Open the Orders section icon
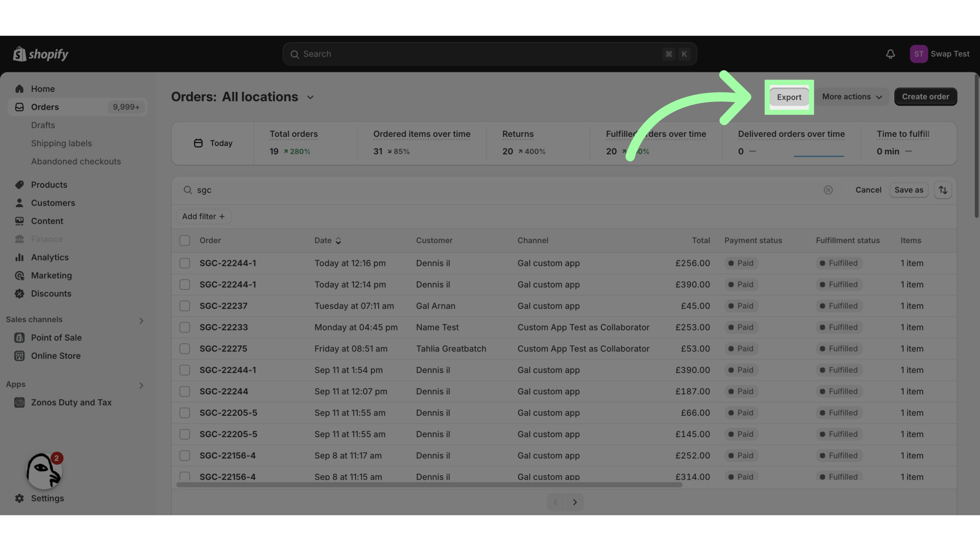The width and height of the screenshot is (980, 551). point(19,106)
